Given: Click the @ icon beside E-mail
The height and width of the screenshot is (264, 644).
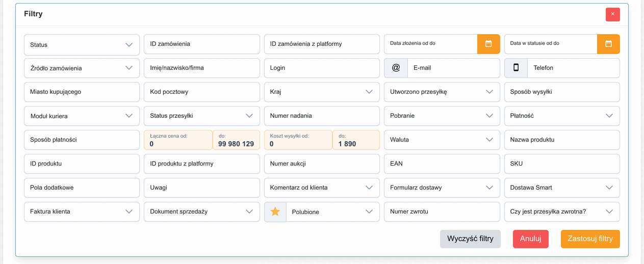Looking at the screenshot, I should (x=396, y=68).
